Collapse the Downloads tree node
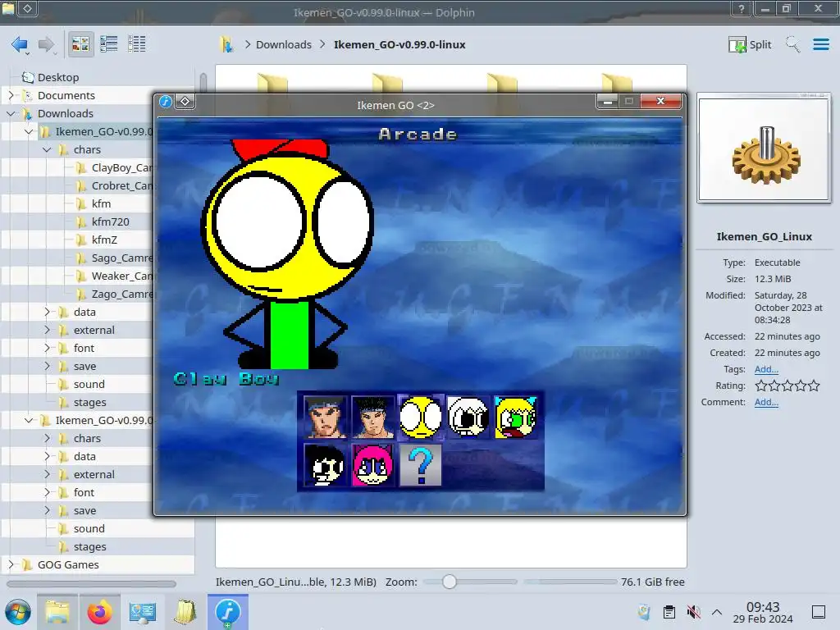The width and height of the screenshot is (840, 630). [x=11, y=113]
